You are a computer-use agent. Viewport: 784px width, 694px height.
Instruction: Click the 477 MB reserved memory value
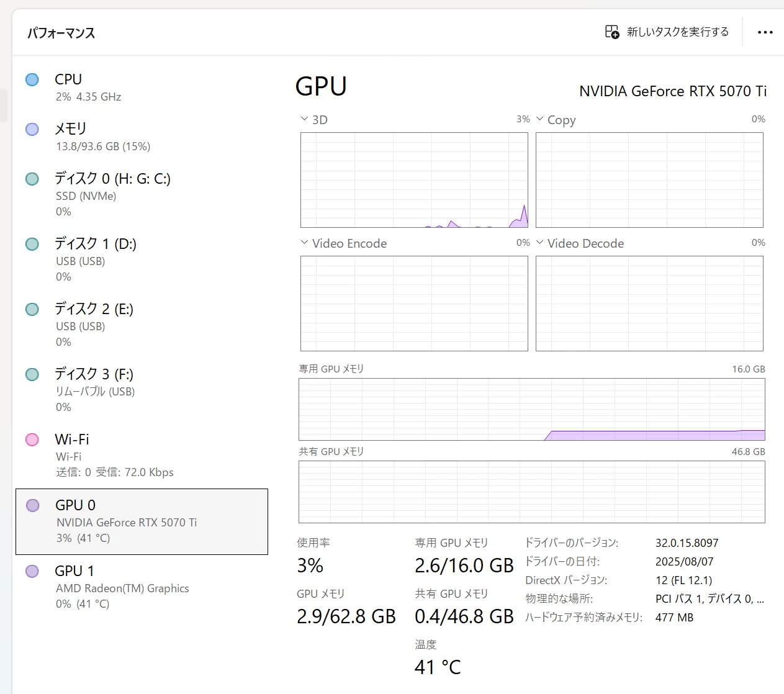click(x=675, y=617)
